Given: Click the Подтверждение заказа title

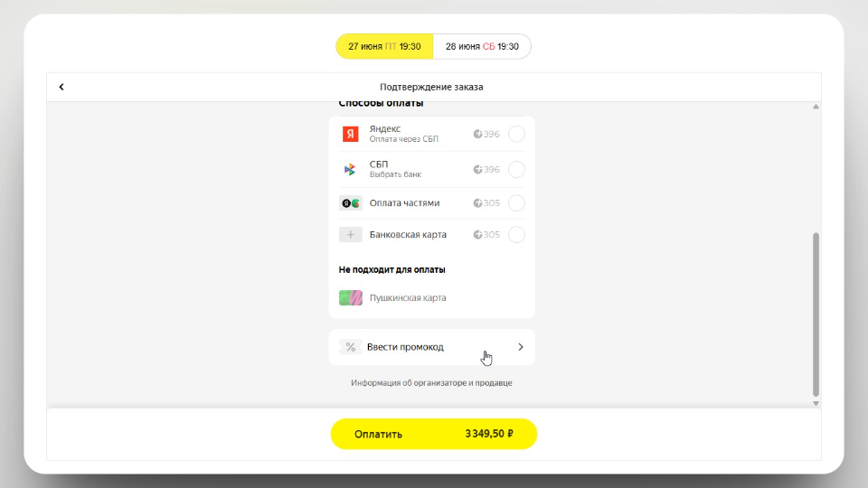Looking at the screenshot, I should (431, 87).
